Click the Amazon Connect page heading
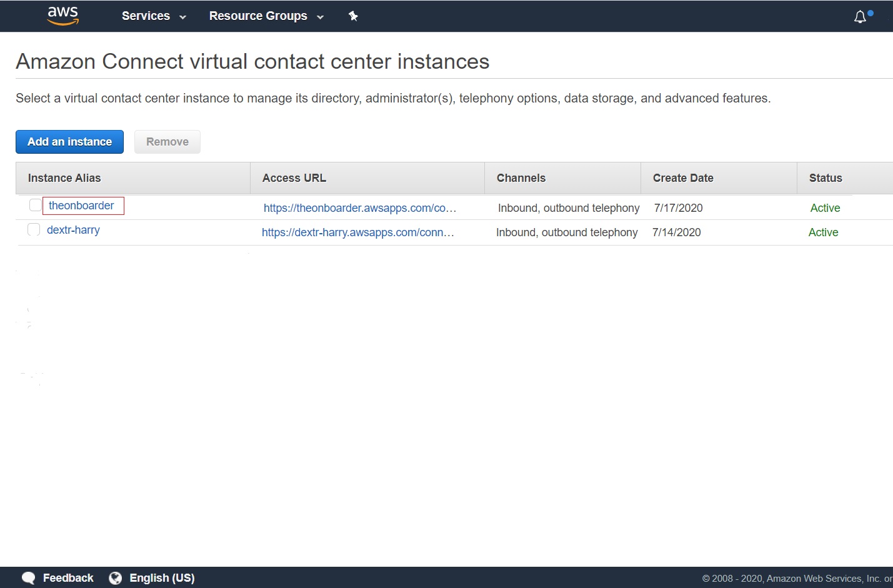893x588 pixels. 252,61
